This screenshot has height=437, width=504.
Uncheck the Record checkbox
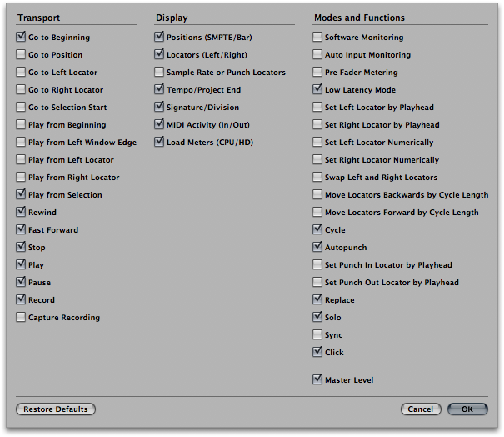[21, 299]
